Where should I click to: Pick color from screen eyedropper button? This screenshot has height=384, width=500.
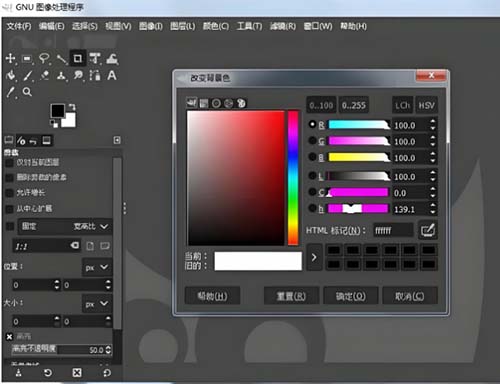click(428, 230)
